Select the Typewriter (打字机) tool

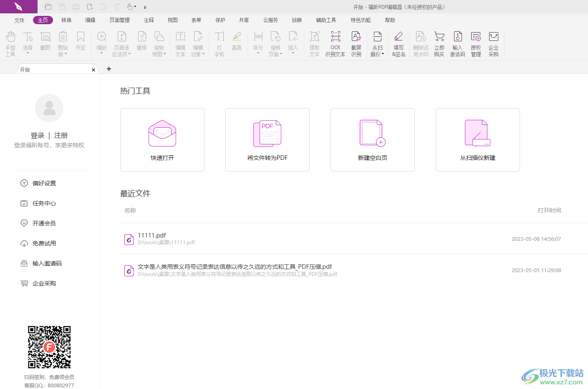click(220, 43)
